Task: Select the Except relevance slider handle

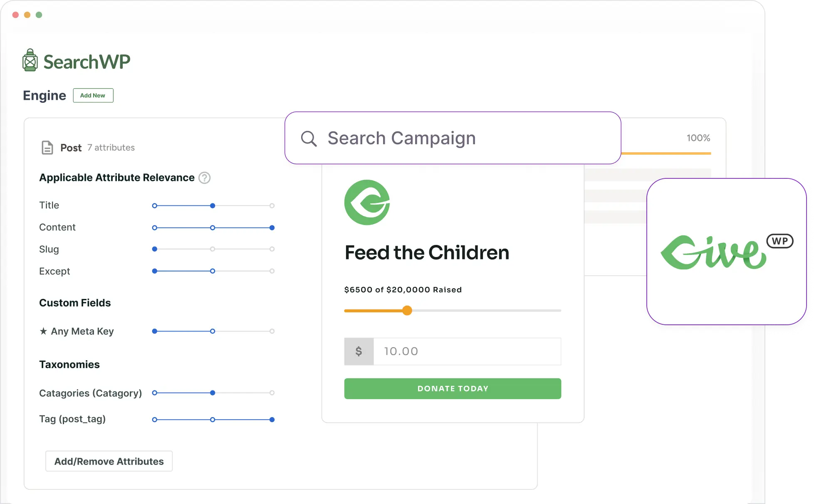Action: (212, 271)
